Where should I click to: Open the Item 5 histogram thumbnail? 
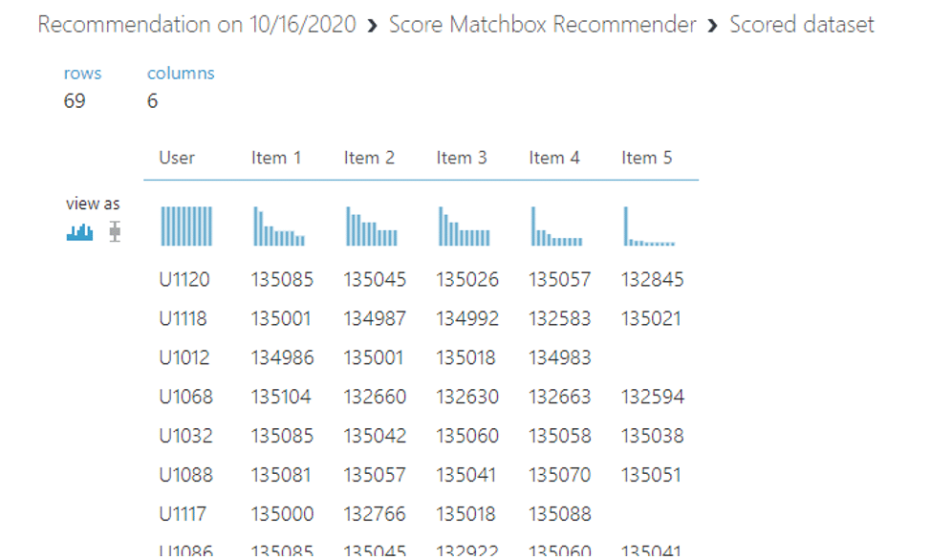[649, 226]
